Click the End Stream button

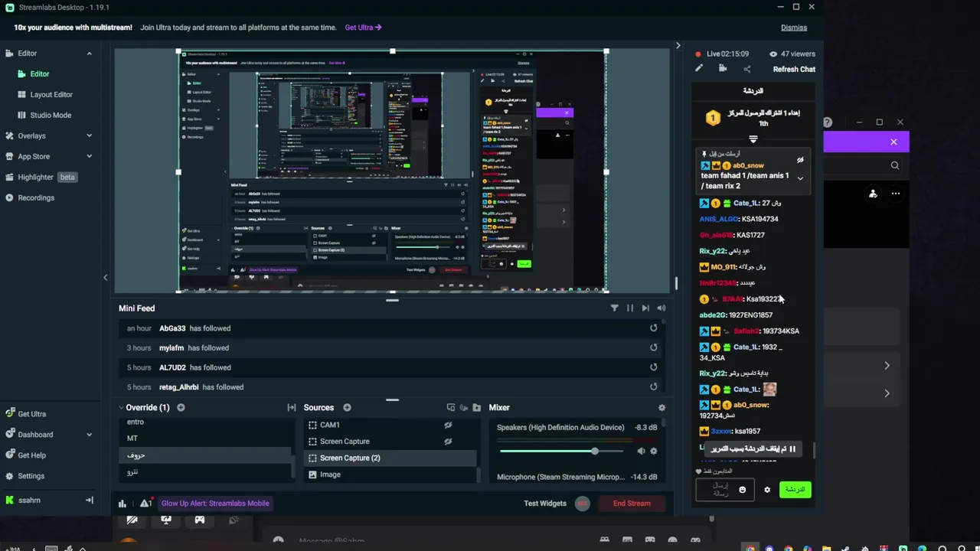point(632,504)
